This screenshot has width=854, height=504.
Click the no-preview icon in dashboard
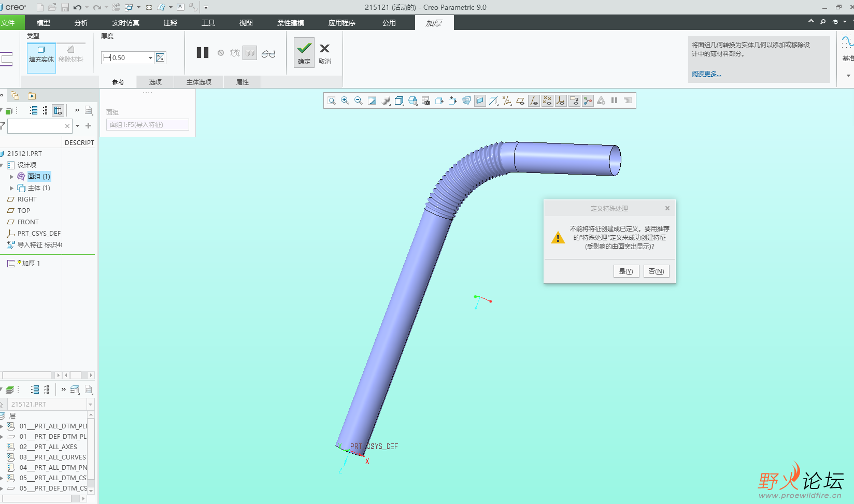221,53
